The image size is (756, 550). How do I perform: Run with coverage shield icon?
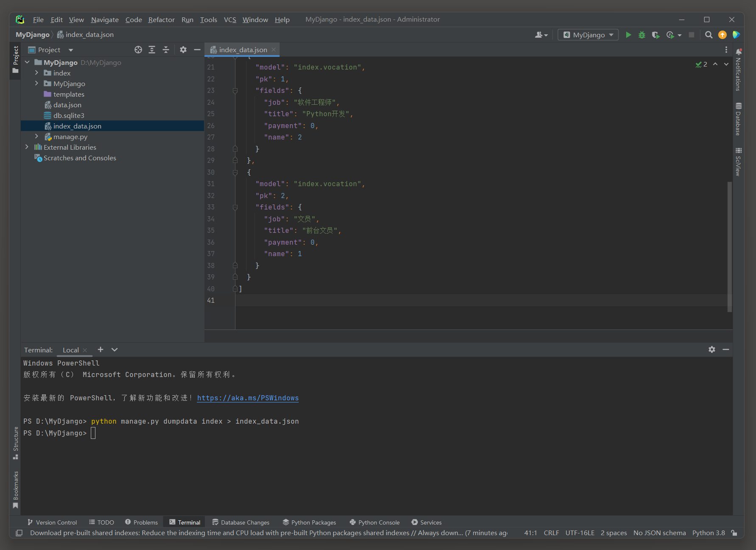click(x=655, y=35)
